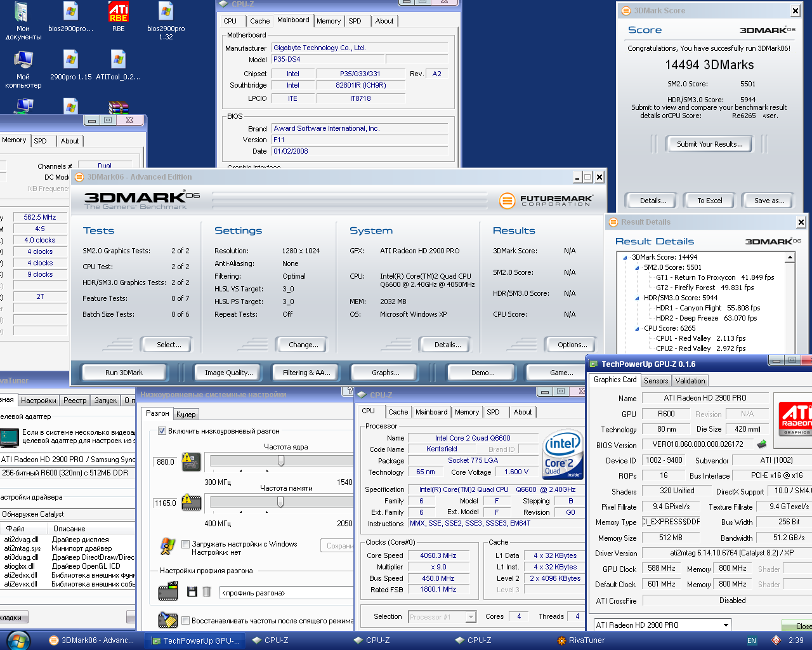Collapse the '3DMark Score: 14494' tree node
This screenshot has width=812, height=650.
625,258
